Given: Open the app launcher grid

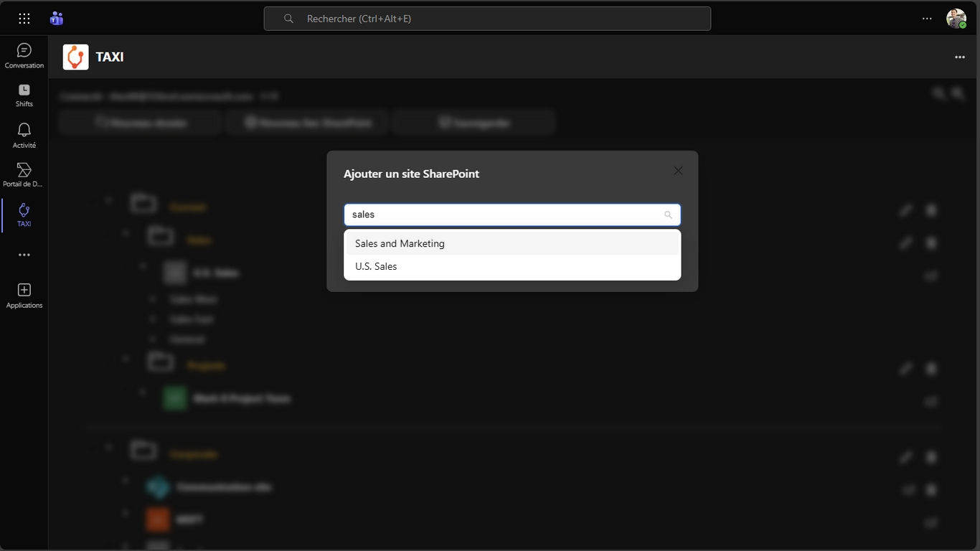Looking at the screenshot, I should (x=24, y=19).
